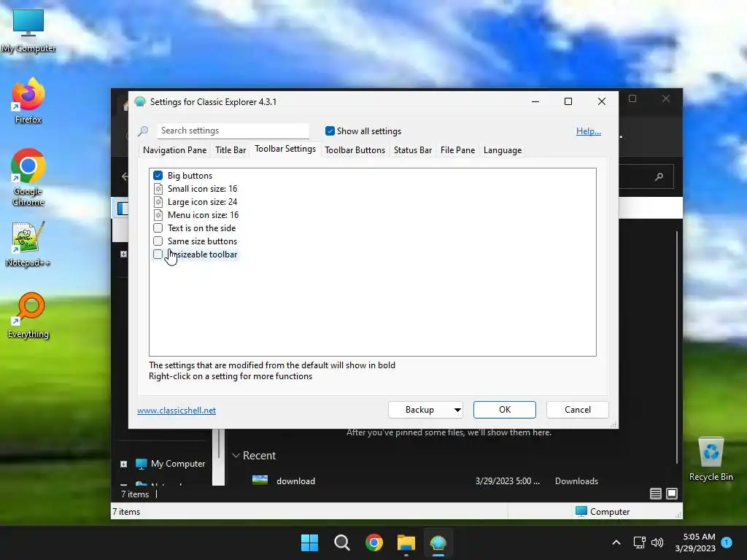Enable the Resizeable toolbar checkbox
This screenshot has height=560, width=747.
pos(158,254)
